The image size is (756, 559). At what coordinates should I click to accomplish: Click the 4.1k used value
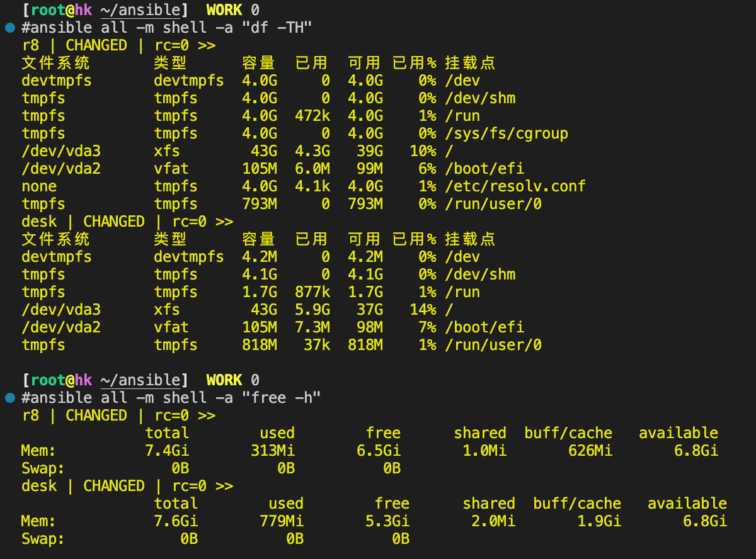(x=312, y=186)
